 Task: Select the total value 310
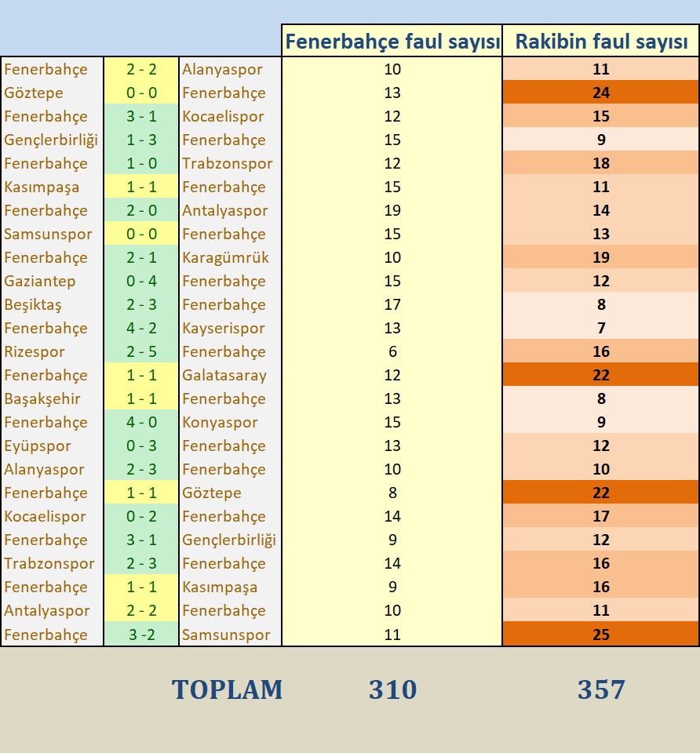pos(392,689)
